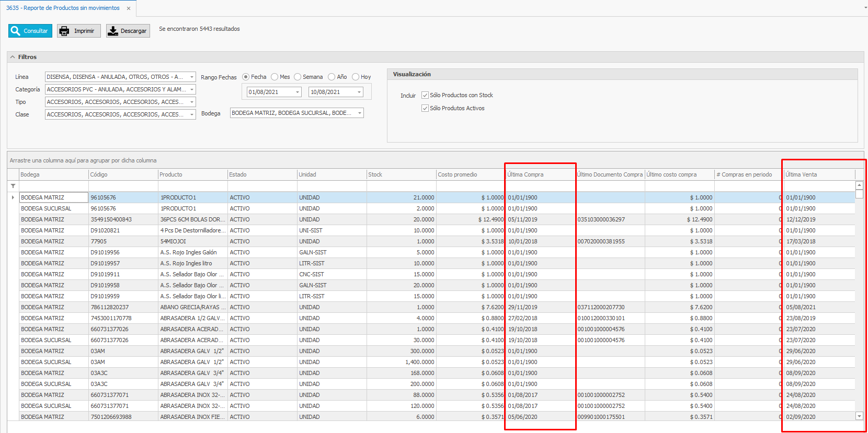Click the Consultar magnifier button

point(30,31)
